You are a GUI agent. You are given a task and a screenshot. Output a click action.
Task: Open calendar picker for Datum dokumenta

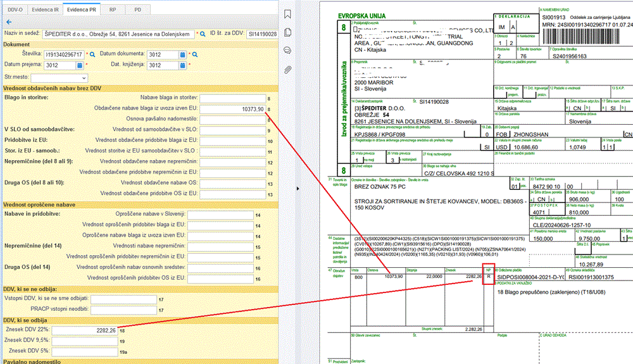[183, 54]
